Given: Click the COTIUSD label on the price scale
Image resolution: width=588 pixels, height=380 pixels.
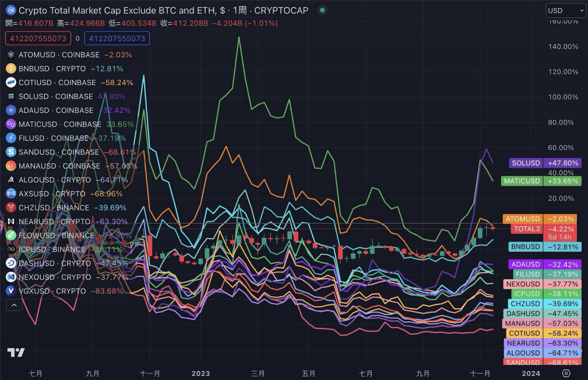Looking at the screenshot, I should click(525, 333).
